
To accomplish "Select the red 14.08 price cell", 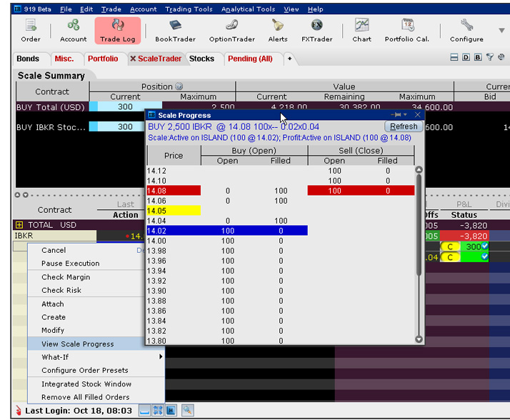I will pyautogui.click(x=174, y=191).
